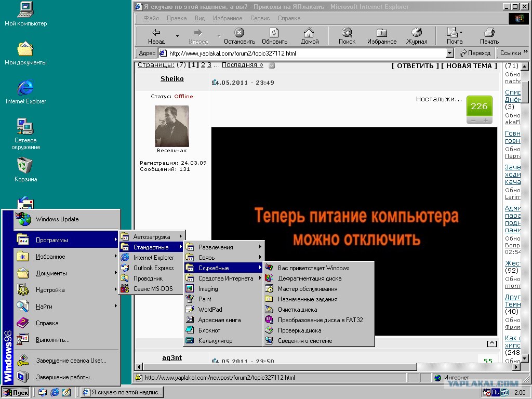532x399 pixels.
Task: Launch Проверка диска utility
Action: point(319,330)
